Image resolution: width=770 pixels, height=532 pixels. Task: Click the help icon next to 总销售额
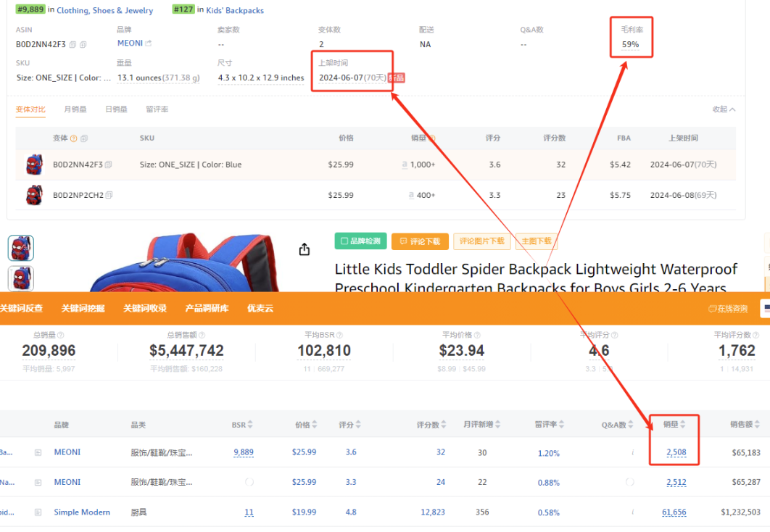coord(202,335)
